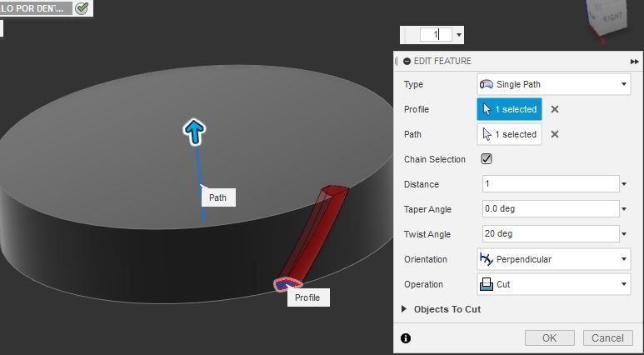Click the OK button
This screenshot has width=644, height=355.
click(x=550, y=338)
